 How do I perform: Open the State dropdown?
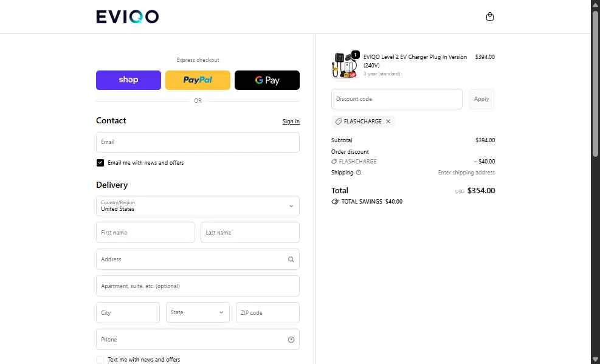pyautogui.click(x=198, y=312)
